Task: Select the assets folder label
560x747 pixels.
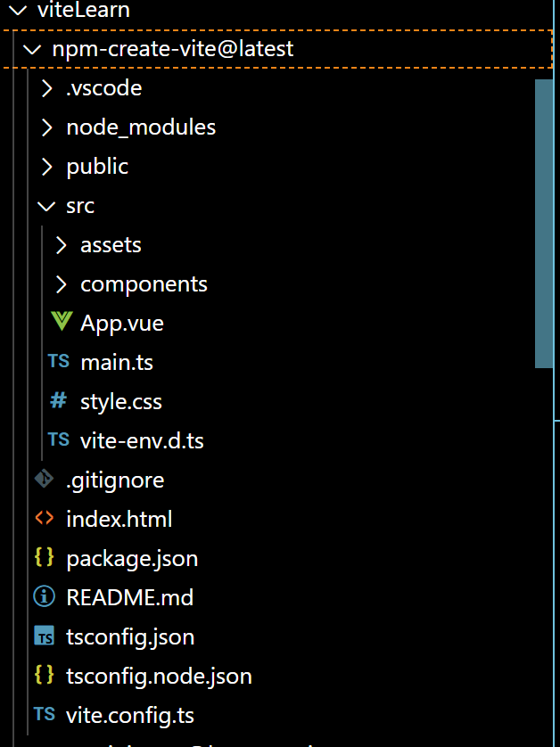Action: point(111,245)
